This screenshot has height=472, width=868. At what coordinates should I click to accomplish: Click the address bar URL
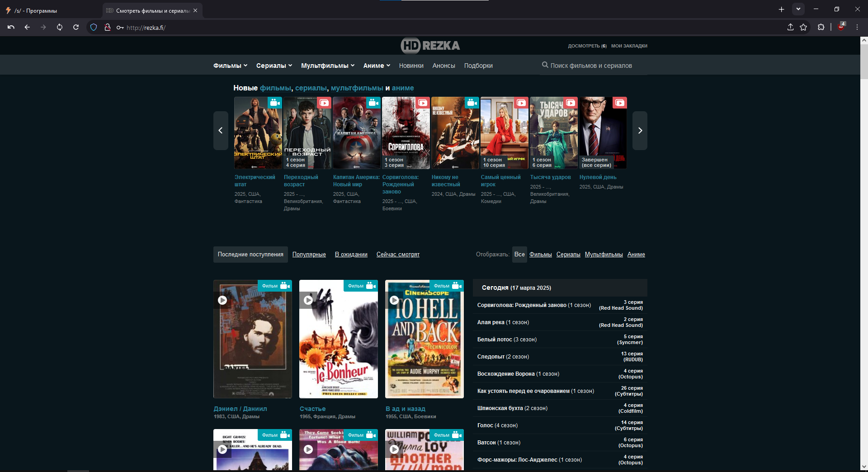pyautogui.click(x=146, y=28)
